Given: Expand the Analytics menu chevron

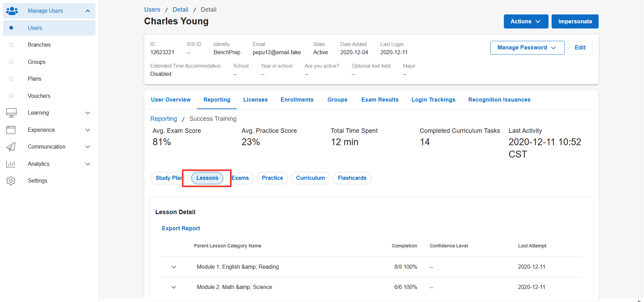Looking at the screenshot, I should [88, 164].
